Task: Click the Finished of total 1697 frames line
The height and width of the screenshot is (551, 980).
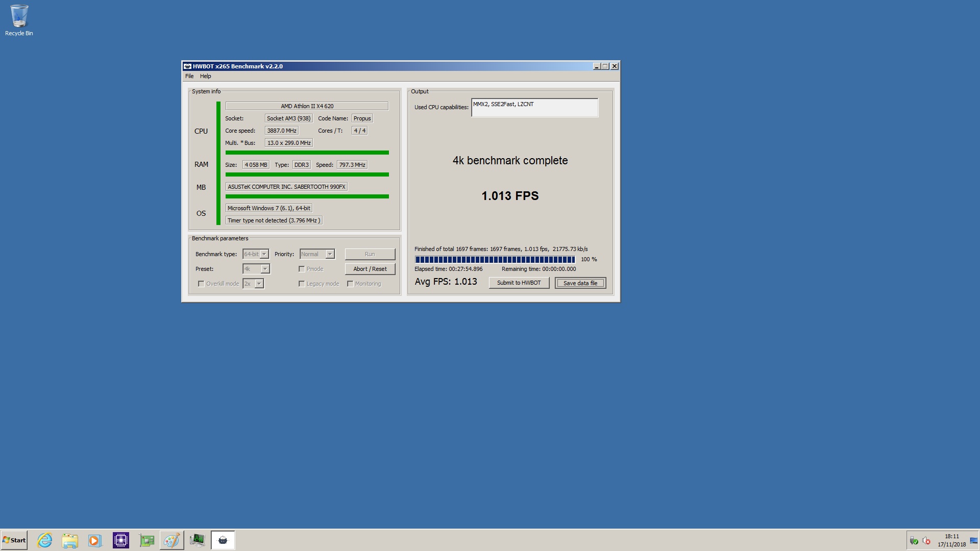Action: [501, 249]
